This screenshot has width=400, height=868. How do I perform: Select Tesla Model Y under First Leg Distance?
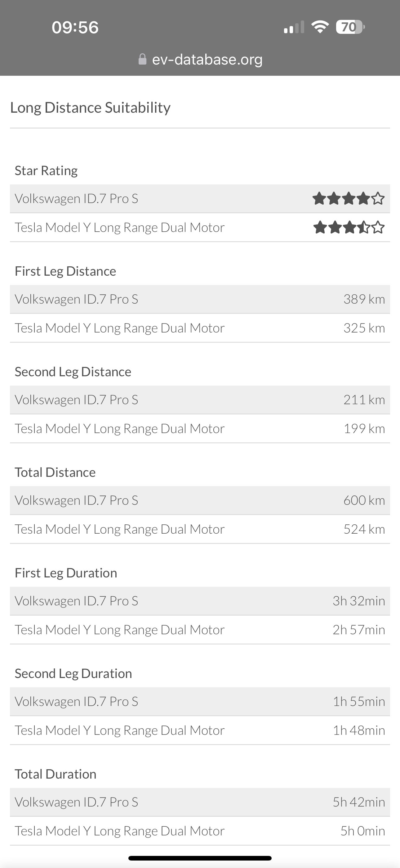119,328
